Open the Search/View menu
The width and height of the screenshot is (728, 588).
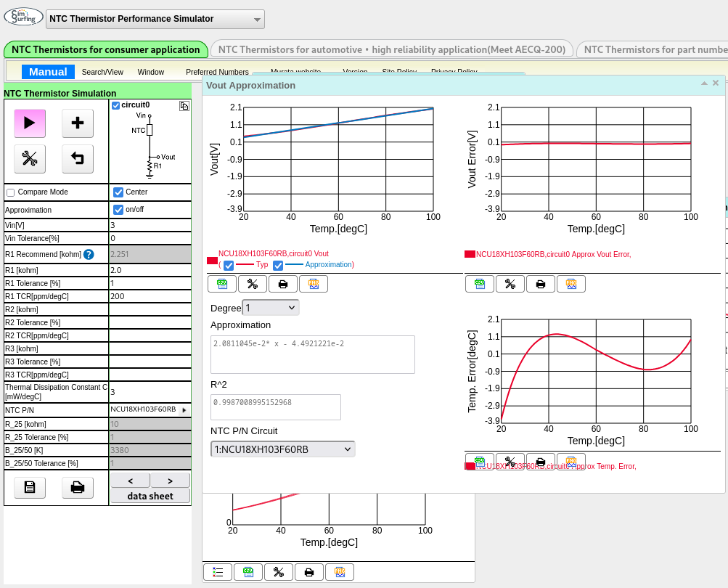point(102,72)
